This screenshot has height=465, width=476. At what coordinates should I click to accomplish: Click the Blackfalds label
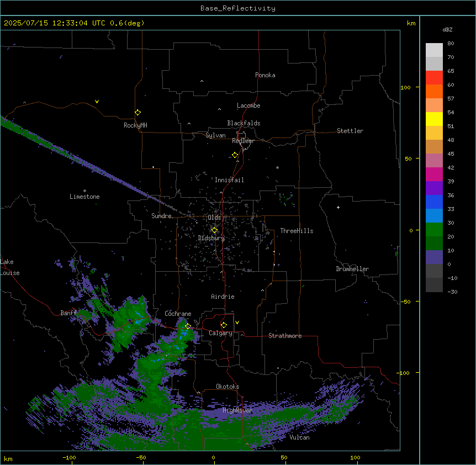pyautogui.click(x=244, y=123)
